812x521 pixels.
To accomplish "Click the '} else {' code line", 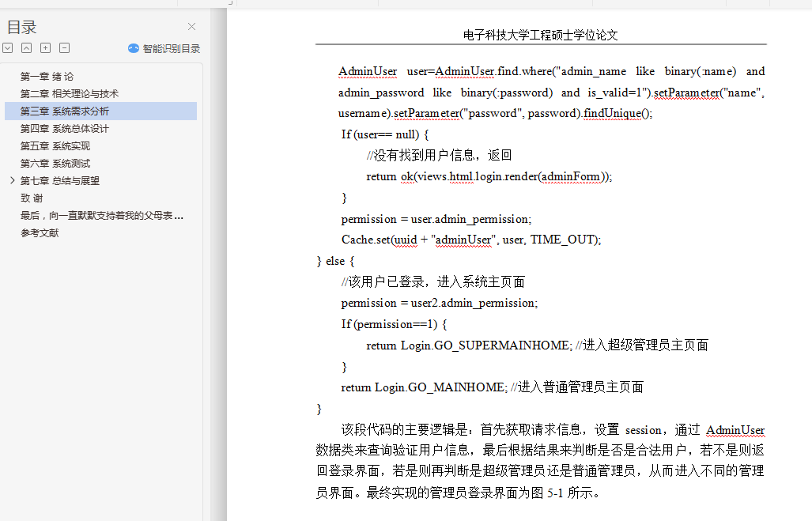I will (335, 261).
